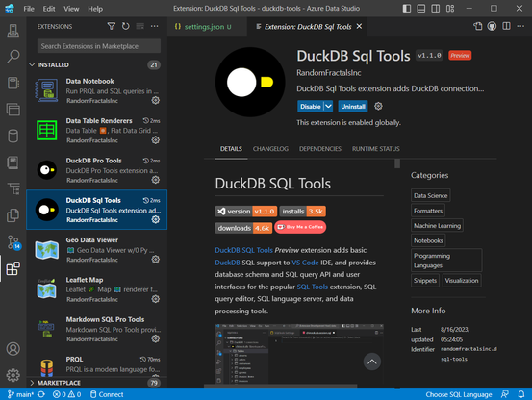Filter extensions with the funnel icon

[112, 26]
